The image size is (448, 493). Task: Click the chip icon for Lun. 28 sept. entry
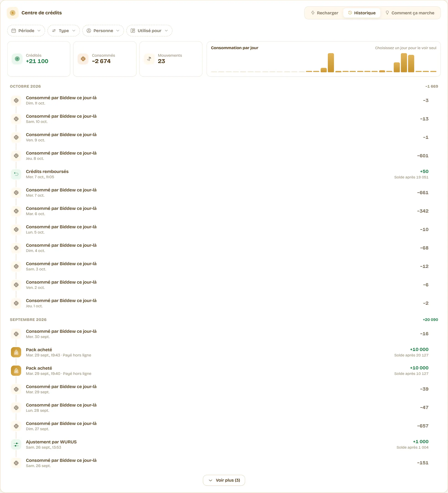pos(16,407)
